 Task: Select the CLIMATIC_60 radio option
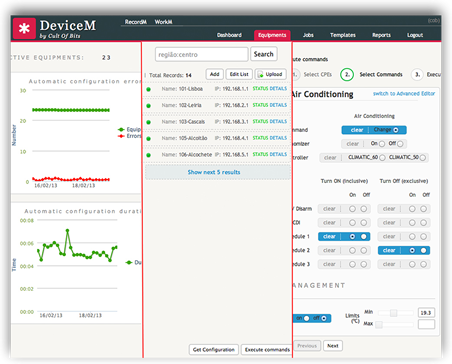point(382,158)
